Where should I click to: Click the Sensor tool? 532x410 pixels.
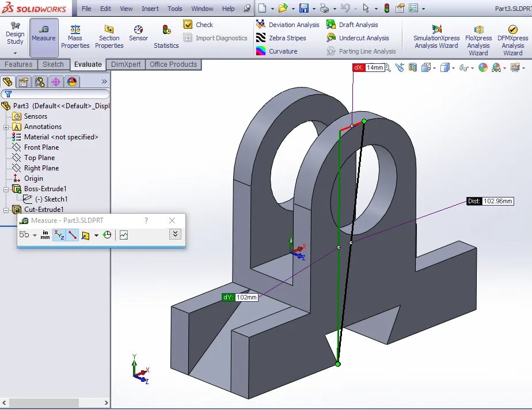tap(138, 33)
